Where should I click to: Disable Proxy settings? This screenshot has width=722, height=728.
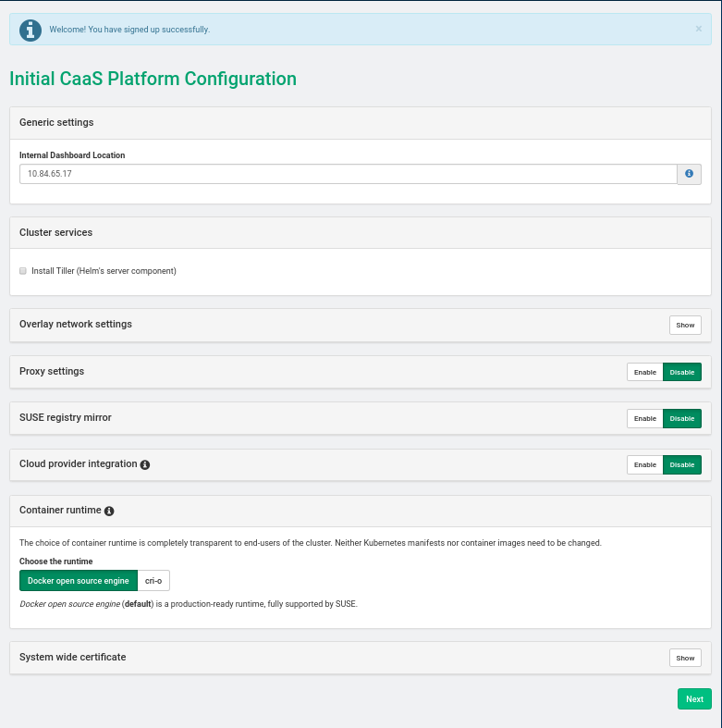point(682,372)
